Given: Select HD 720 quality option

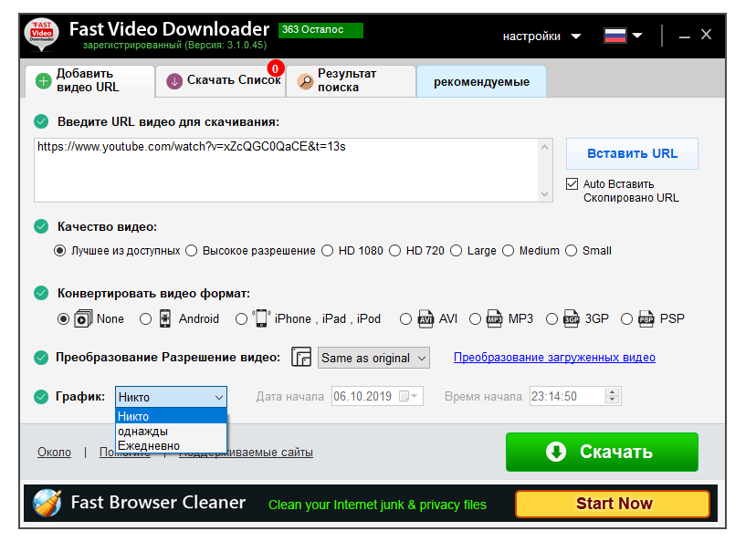Looking at the screenshot, I should point(394,251).
